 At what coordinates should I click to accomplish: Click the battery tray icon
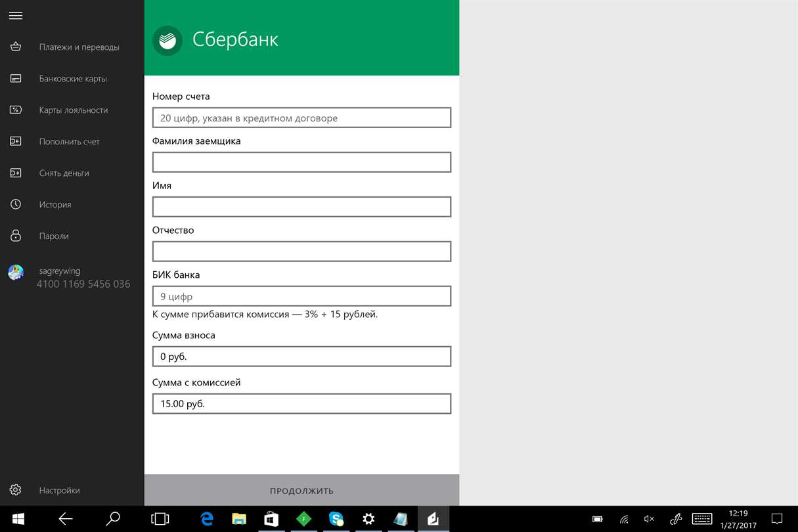point(597,520)
